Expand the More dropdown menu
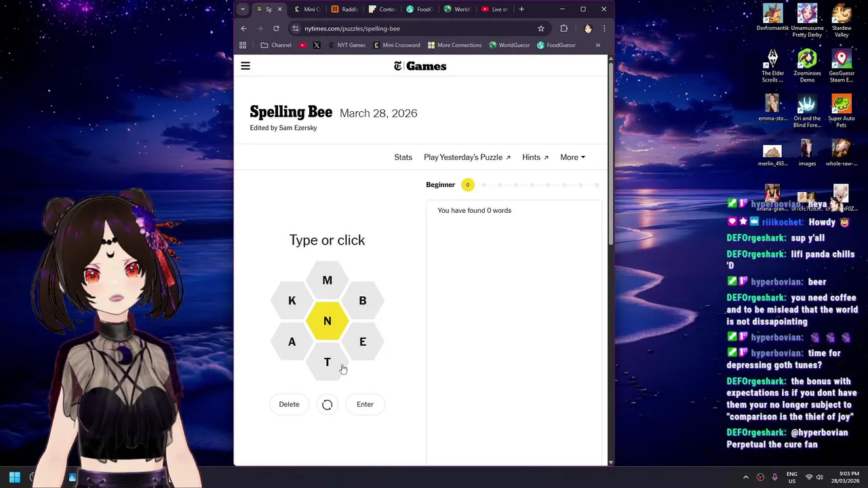This screenshot has width=868, height=488. (572, 157)
